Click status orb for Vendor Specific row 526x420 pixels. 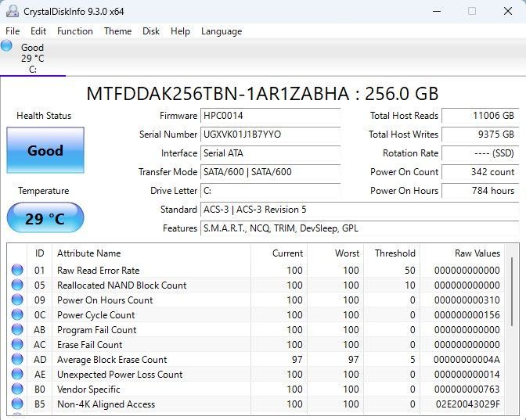(17, 389)
